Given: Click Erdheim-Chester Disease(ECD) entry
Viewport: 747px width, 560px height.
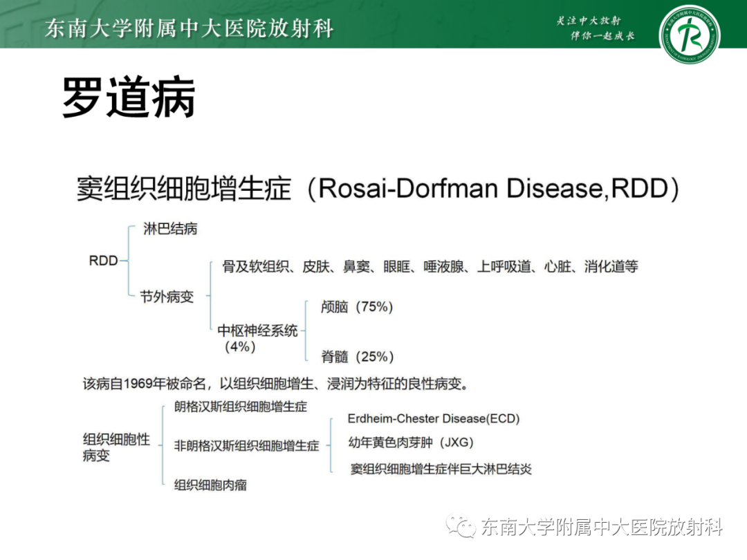Looking at the screenshot, I should tap(434, 418).
